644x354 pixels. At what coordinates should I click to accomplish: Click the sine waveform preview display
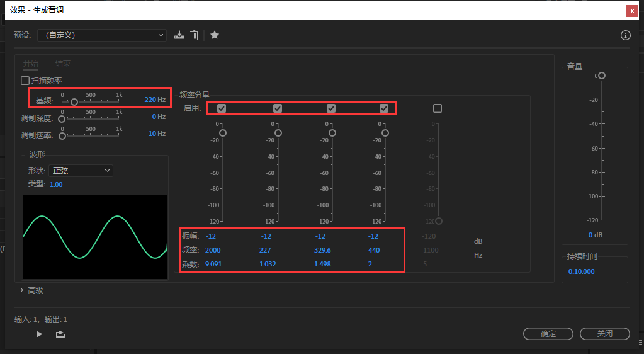pos(95,237)
